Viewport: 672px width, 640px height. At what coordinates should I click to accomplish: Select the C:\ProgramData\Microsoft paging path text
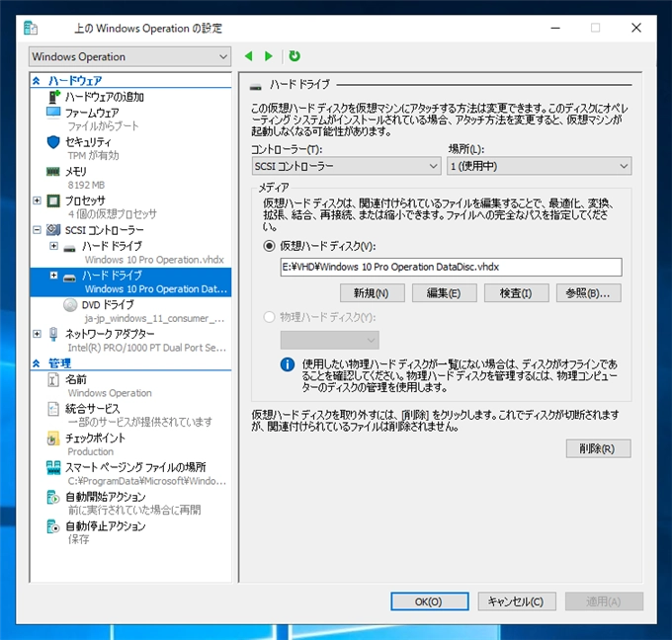coord(146,481)
